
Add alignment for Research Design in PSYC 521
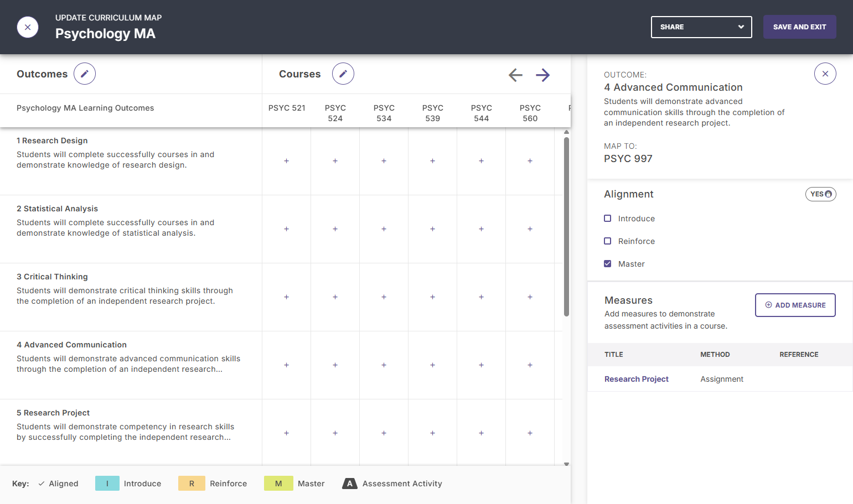(286, 161)
